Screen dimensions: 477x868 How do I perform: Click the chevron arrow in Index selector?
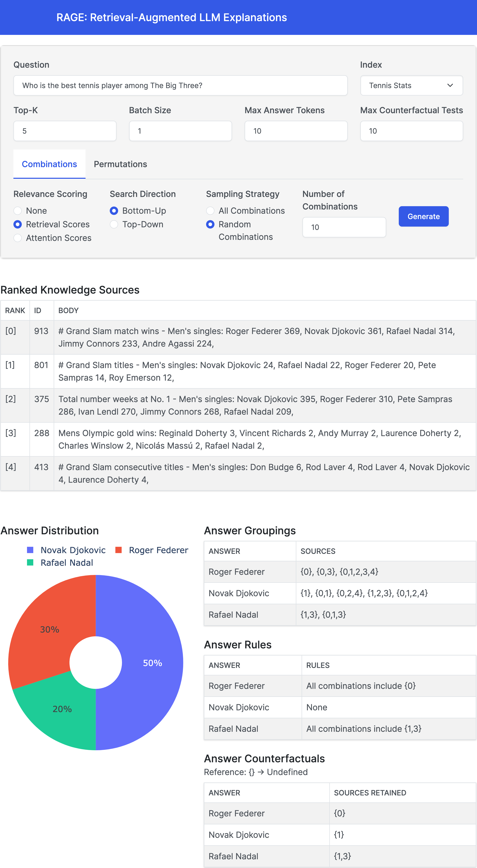point(450,86)
